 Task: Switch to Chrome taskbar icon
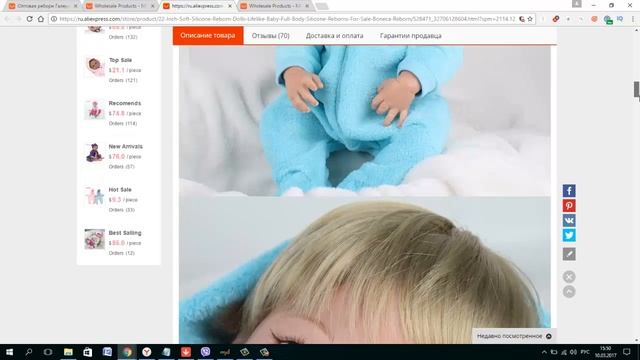coord(127,352)
